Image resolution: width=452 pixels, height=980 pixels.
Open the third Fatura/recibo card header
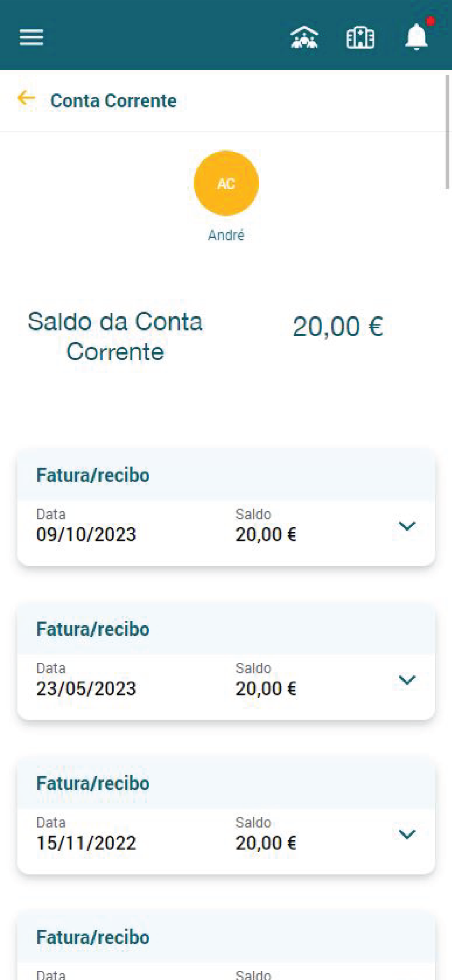[226, 783]
